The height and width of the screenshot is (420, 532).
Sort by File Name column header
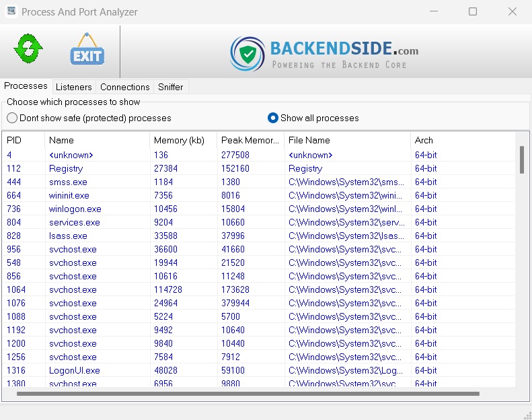point(348,140)
